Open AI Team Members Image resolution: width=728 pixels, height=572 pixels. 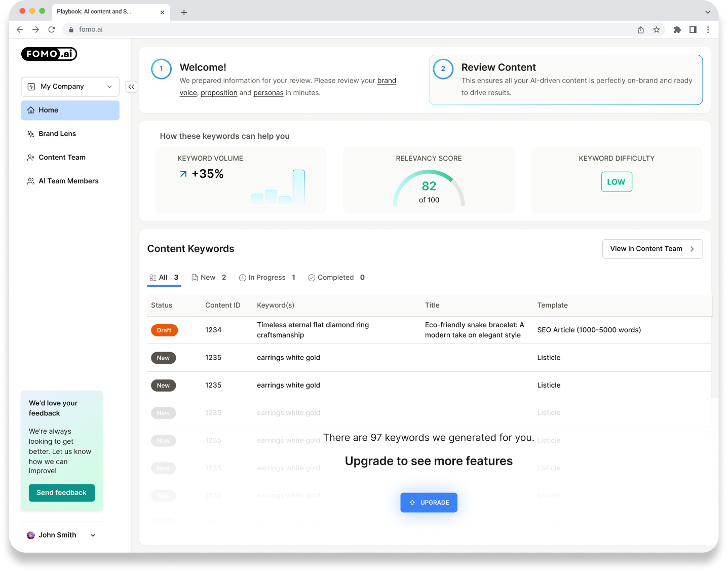pyautogui.click(x=68, y=181)
